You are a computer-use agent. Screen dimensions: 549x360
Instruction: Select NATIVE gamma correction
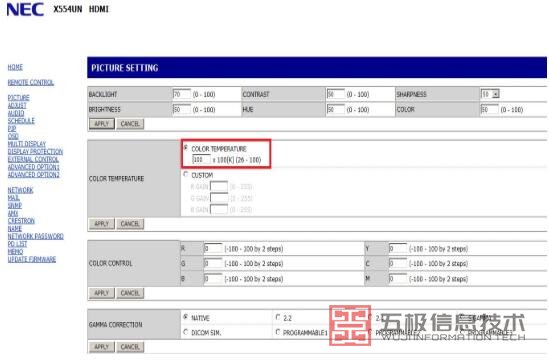(186, 317)
